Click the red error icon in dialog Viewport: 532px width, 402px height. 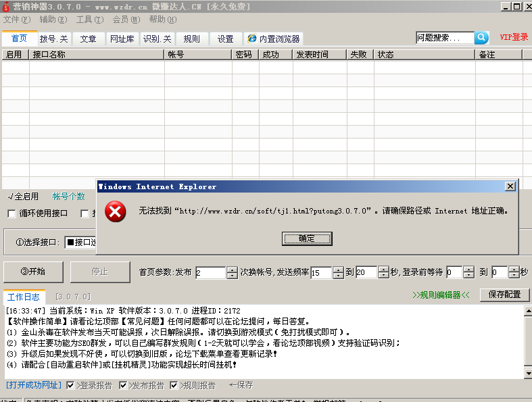coord(116,212)
